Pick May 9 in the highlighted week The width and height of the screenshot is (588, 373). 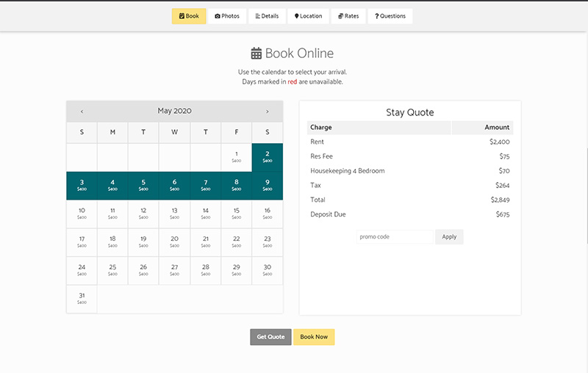267,185
